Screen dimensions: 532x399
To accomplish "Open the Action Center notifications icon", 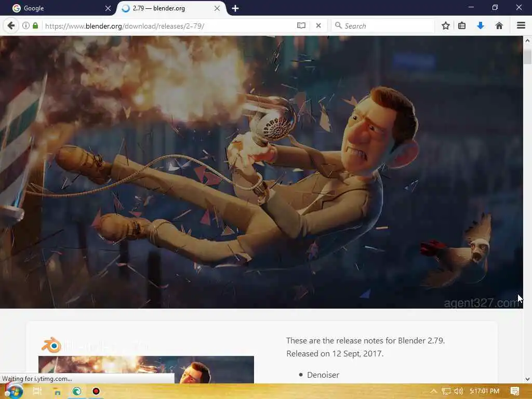I will 515,391.
